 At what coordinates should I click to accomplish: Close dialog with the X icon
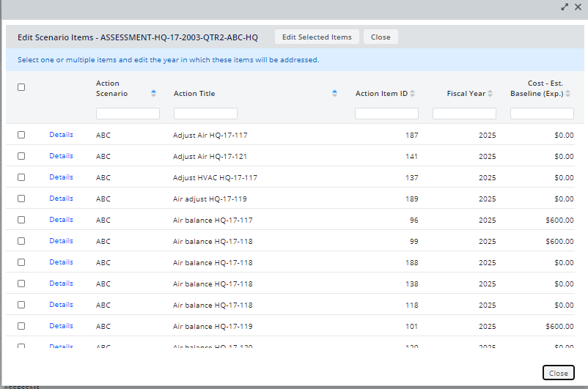pyautogui.click(x=578, y=7)
